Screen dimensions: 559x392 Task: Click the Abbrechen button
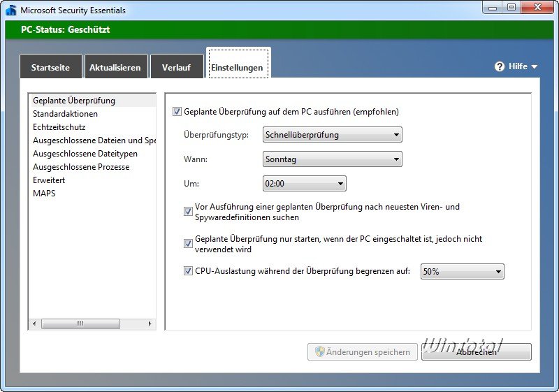(477, 351)
